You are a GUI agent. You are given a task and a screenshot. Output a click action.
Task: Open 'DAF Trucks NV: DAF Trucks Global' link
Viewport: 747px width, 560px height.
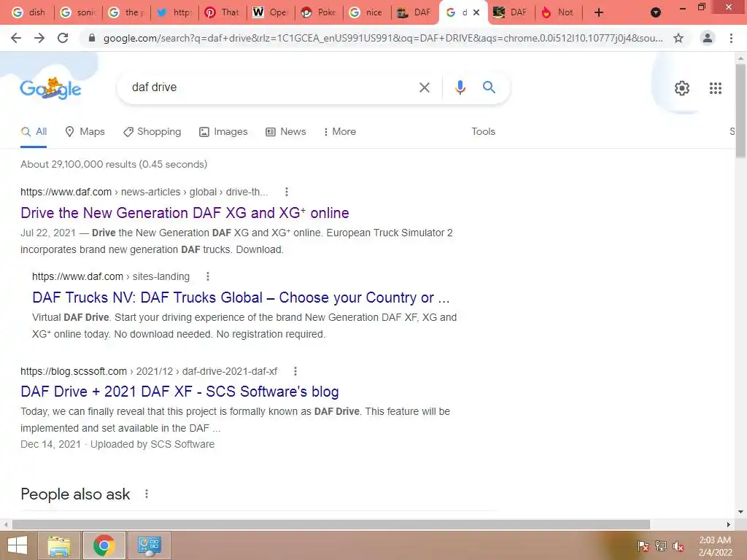coord(241,297)
